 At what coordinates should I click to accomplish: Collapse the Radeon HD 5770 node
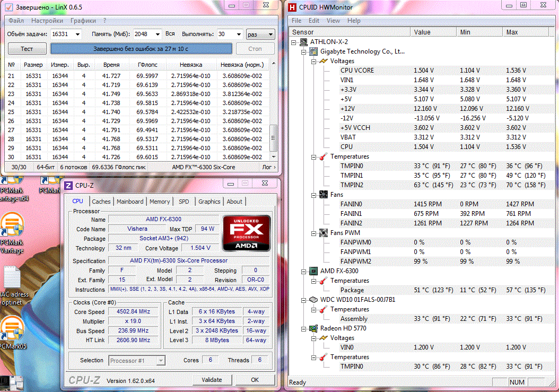(303, 328)
